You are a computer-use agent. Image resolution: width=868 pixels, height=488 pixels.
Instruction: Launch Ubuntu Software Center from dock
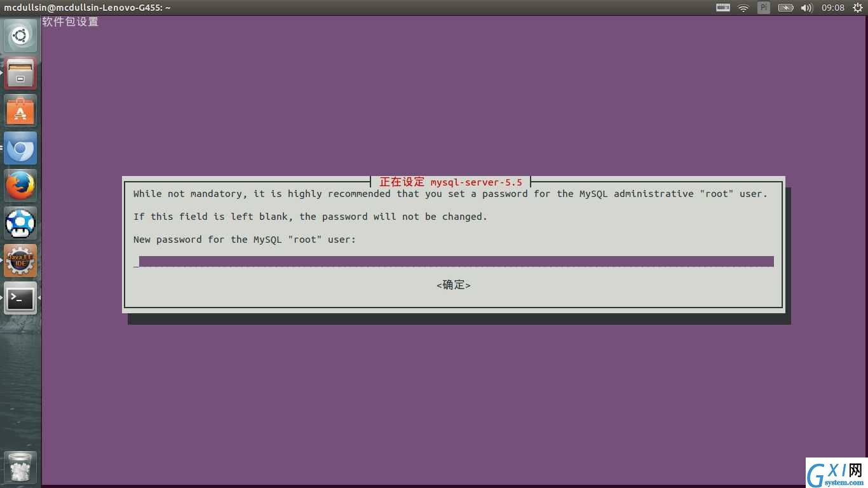coord(20,111)
